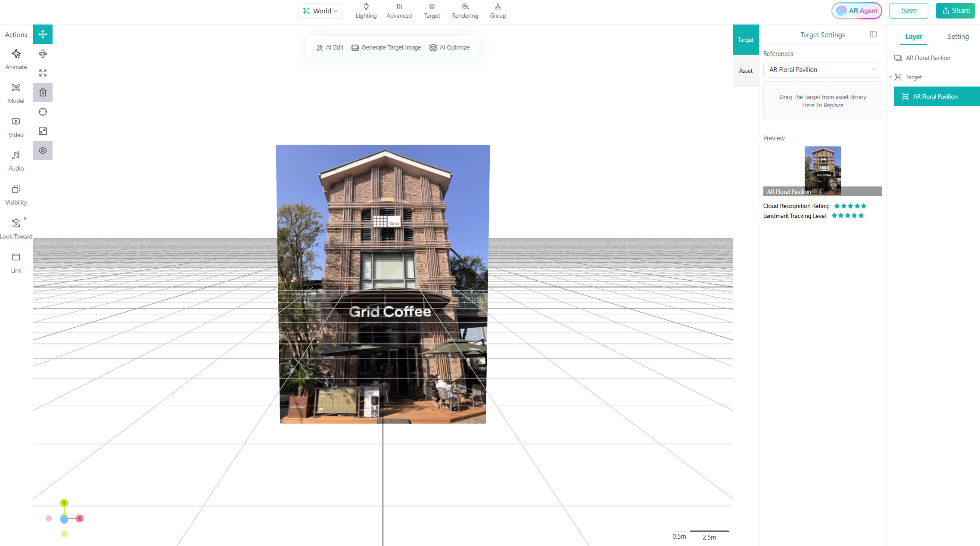This screenshot has height=546, width=980.
Task: Collapse the Target Settings panel icon
Action: point(873,34)
